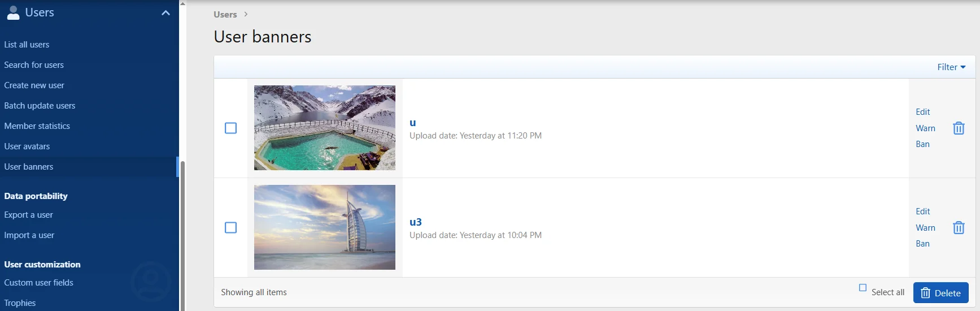
Task: Click the breadcrumb chevron after Users
Action: click(246, 14)
